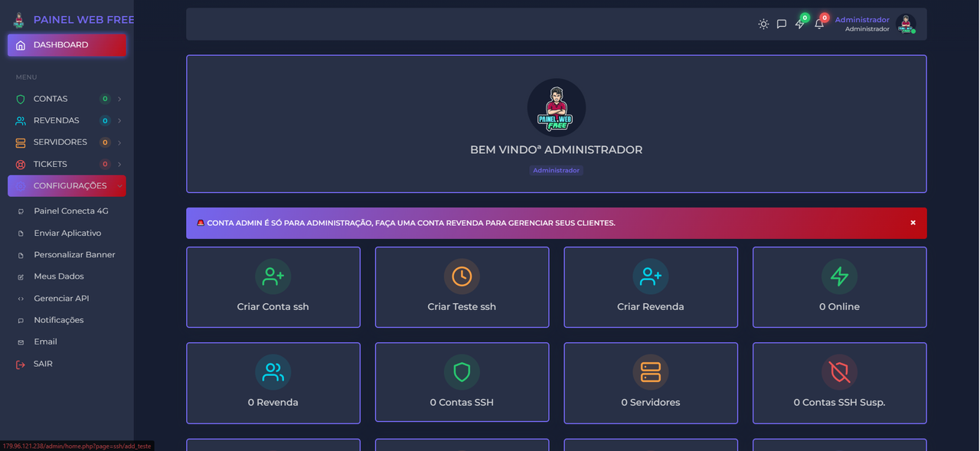Click the Criar Revenda add-user icon
The image size is (980, 451).
tap(651, 276)
